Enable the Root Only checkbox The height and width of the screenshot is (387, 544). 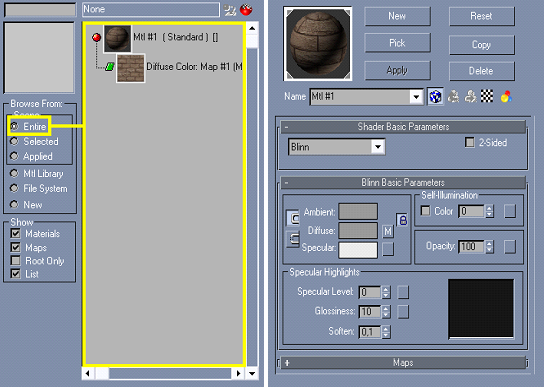point(16,260)
